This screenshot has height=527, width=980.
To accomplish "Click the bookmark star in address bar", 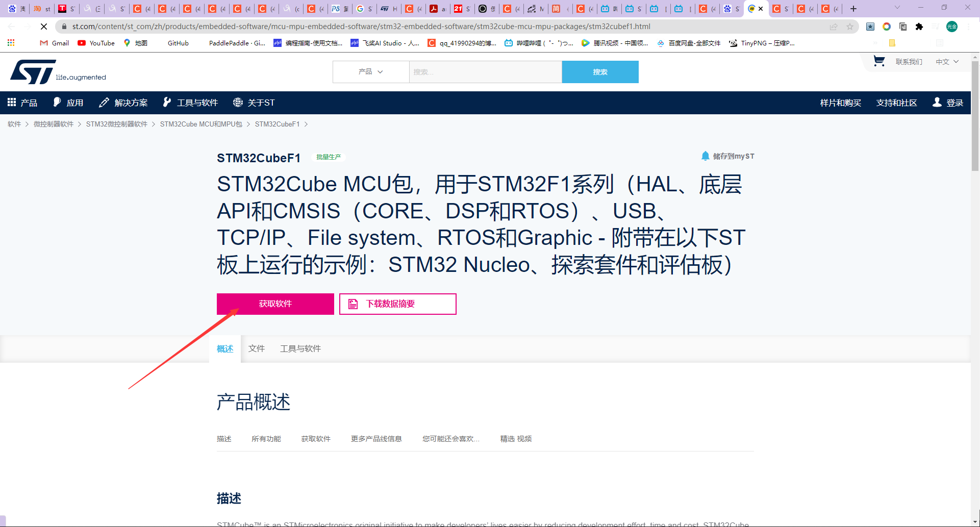I will tap(849, 27).
